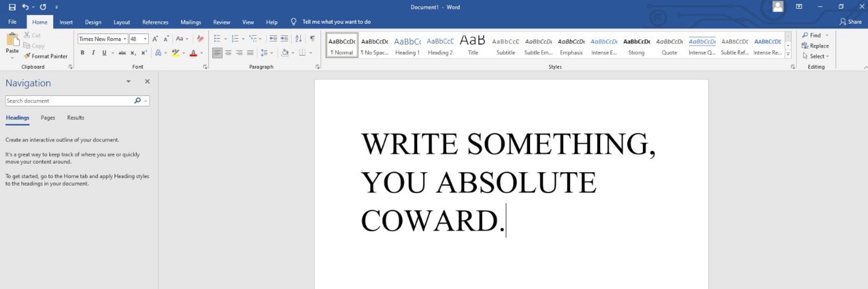Open the Customize Quick Access Toolbar menu
The width and height of the screenshot is (868, 289).
[57, 7]
